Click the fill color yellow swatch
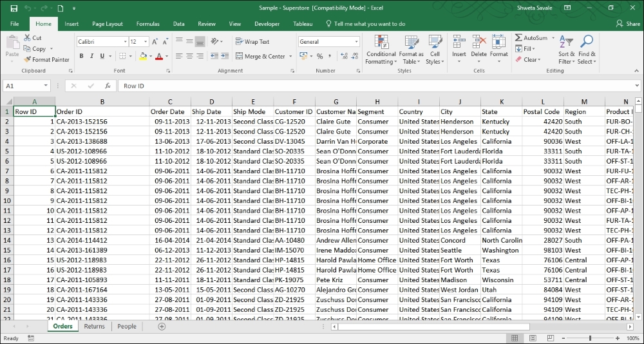 [x=143, y=56]
